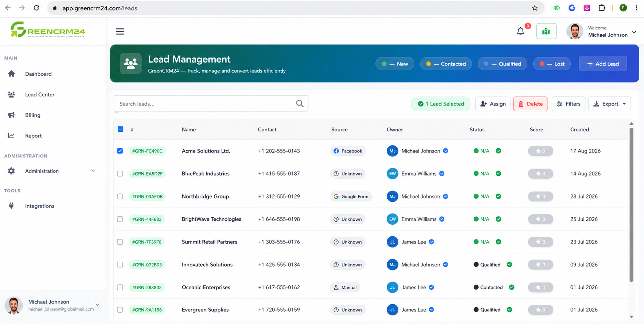This screenshot has width=644, height=324.
Task: Open notifications bell
Action: click(x=520, y=31)
